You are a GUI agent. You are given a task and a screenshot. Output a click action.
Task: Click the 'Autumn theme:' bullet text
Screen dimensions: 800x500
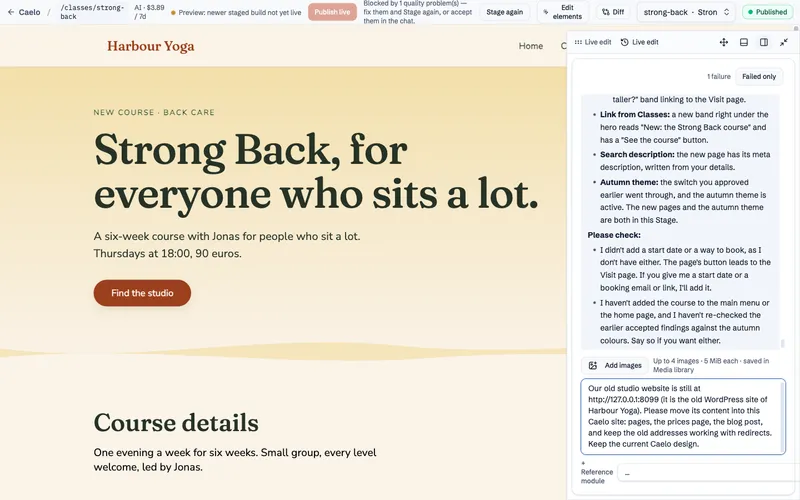point(629,182)
